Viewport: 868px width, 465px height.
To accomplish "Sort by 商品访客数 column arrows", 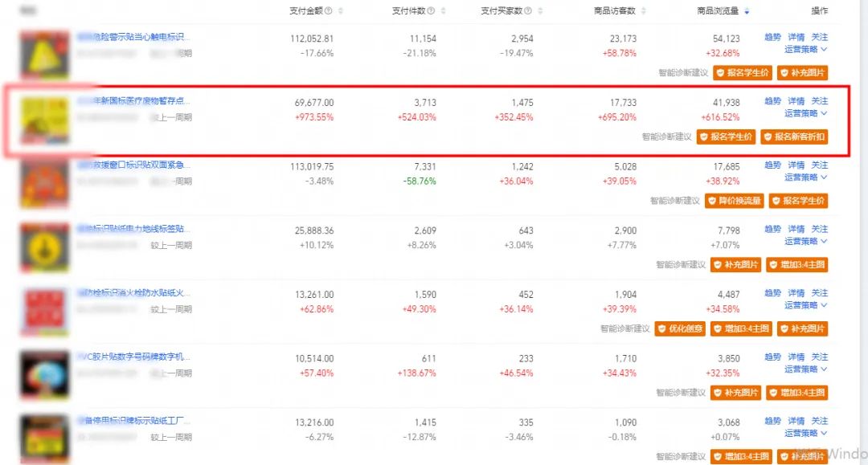I will click(x=643, y=11).
